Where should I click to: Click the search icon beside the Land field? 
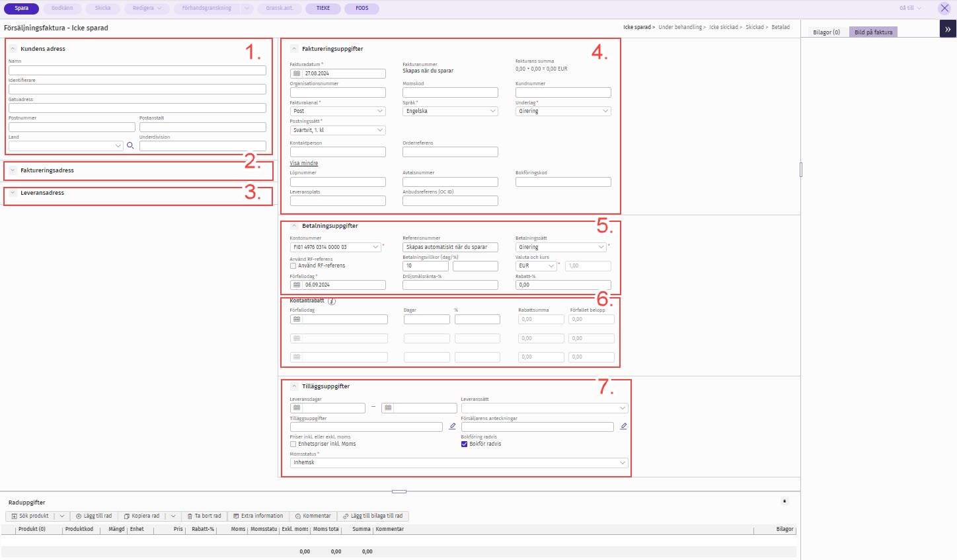click(x=130, y=146)
